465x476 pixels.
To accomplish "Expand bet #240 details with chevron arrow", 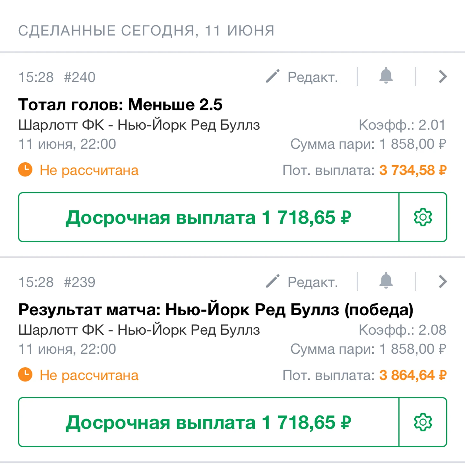I will pyautogui.click(x=442, y=77).
